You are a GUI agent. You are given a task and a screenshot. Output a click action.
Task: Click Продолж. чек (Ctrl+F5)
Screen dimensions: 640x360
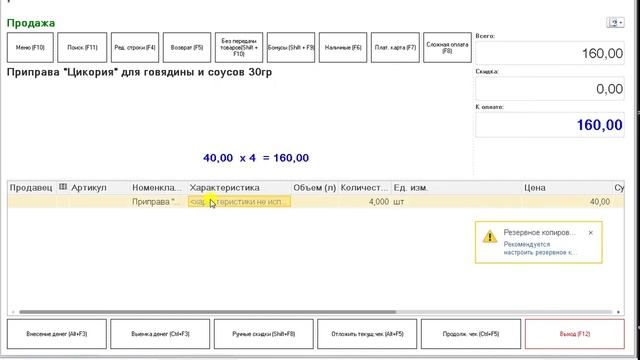click(471, 334)
